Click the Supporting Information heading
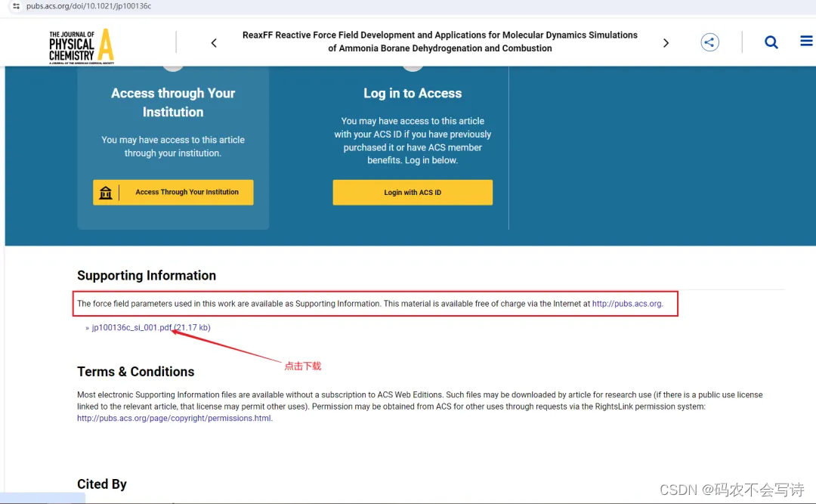 [x=147, y=276]
